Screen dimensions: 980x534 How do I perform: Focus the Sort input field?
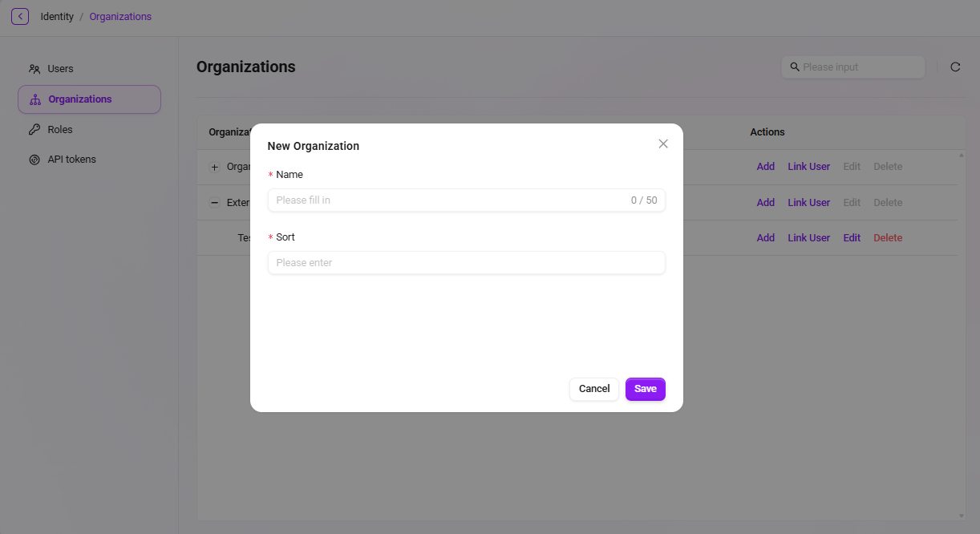coord(467,263)
